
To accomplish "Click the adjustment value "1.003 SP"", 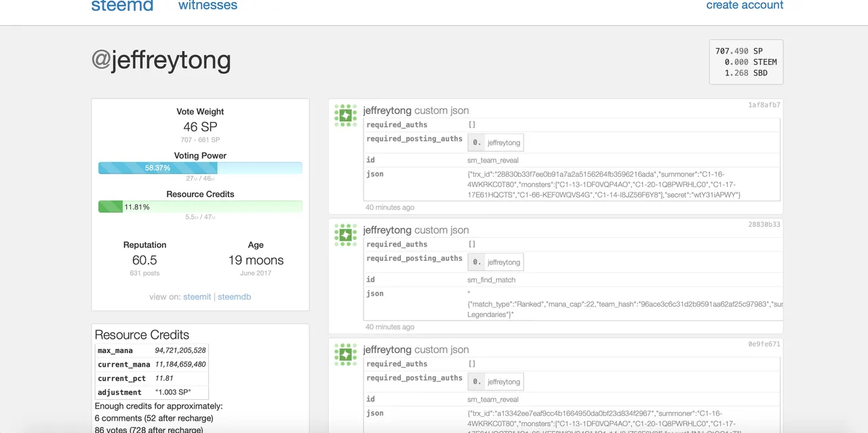I will 173,392.
